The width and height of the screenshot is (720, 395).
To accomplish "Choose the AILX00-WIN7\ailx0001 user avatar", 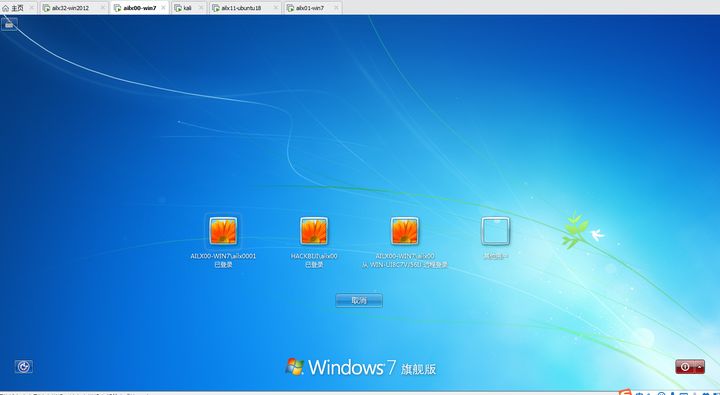I will pyautogui.click(x=223, y=231).
